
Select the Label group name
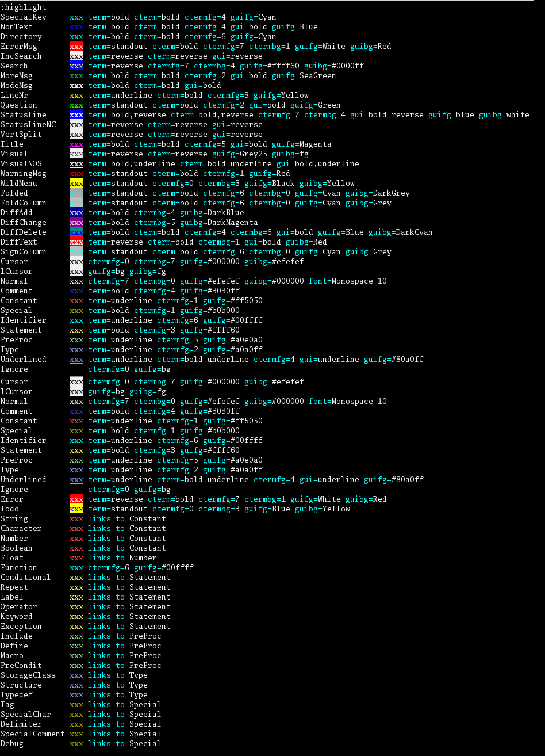pos(12,597)
